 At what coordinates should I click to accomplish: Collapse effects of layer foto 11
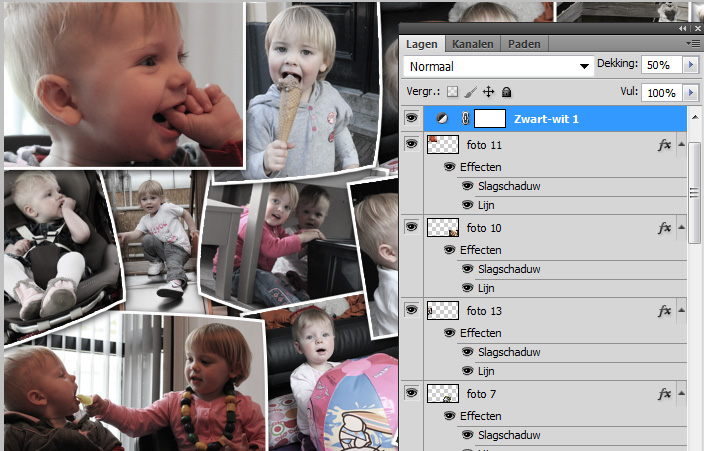click(x=681, y=144)
